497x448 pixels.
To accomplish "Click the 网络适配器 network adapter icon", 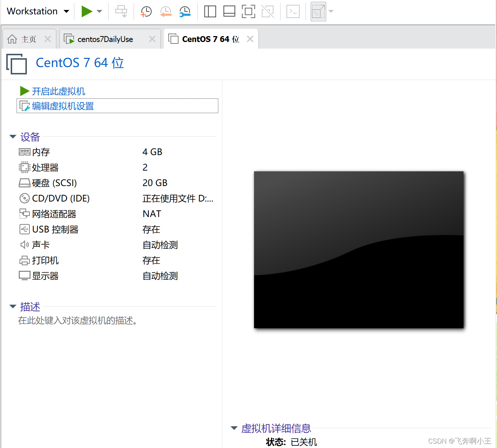I will pos(24,214).
